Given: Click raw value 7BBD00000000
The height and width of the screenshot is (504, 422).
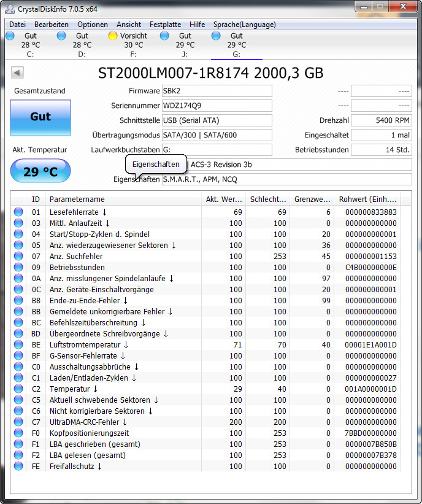Looking at the screenshot, I should click(x=370, y=433).
